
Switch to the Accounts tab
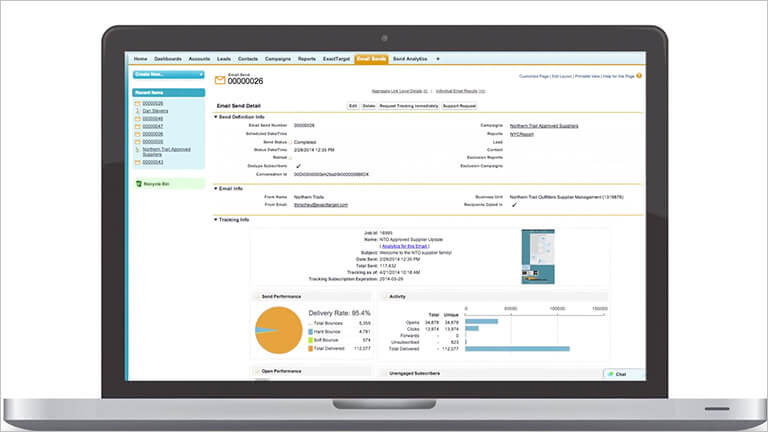point(199,59)
